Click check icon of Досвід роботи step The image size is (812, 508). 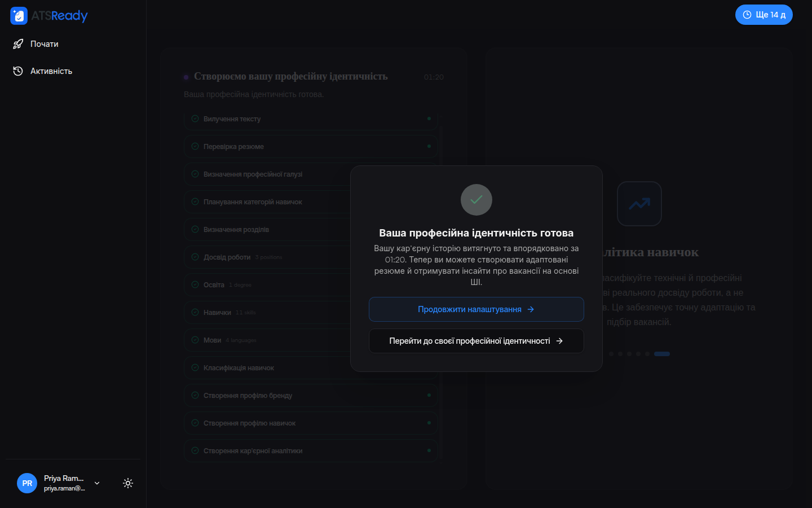pos(195,257)
